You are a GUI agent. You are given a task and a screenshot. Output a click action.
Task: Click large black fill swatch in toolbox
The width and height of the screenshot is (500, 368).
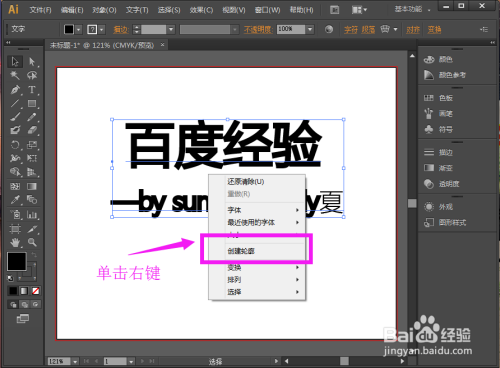tap(16, 261)
